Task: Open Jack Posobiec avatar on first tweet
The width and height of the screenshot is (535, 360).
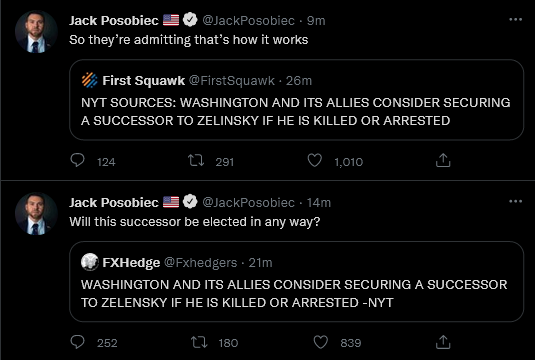Action: (x=36, y=32)
